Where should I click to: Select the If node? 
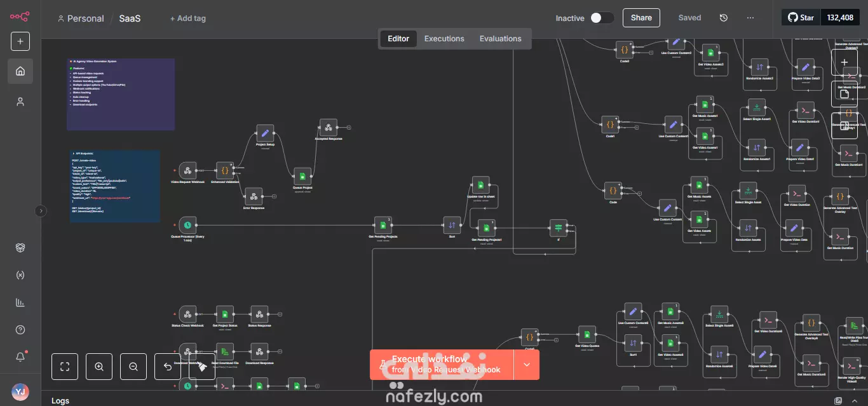click(559, 228)
